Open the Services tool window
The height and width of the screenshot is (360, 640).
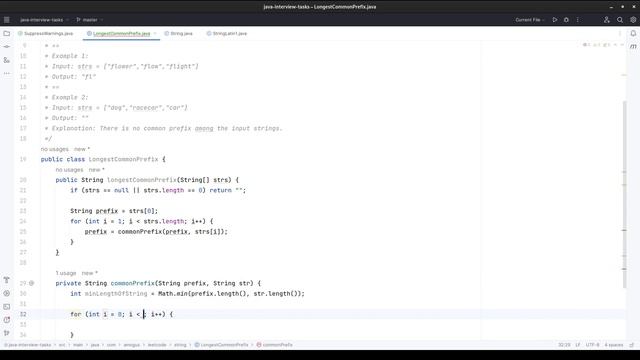(7, 293)
